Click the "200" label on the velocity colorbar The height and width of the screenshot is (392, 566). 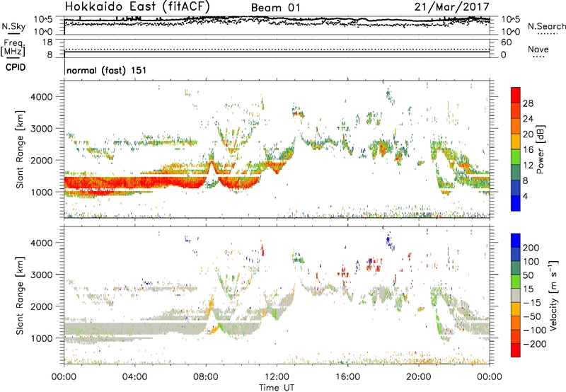531,248
